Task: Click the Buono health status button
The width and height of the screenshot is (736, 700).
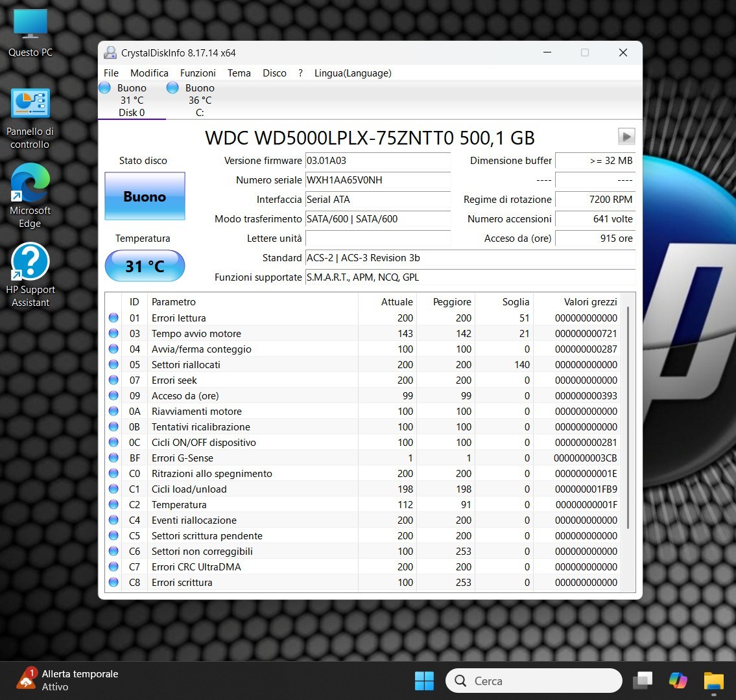Action: (145, 196)
